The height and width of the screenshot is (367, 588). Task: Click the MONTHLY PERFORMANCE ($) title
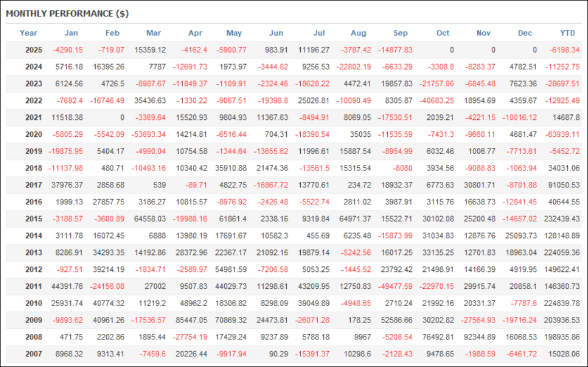(67, 14)
